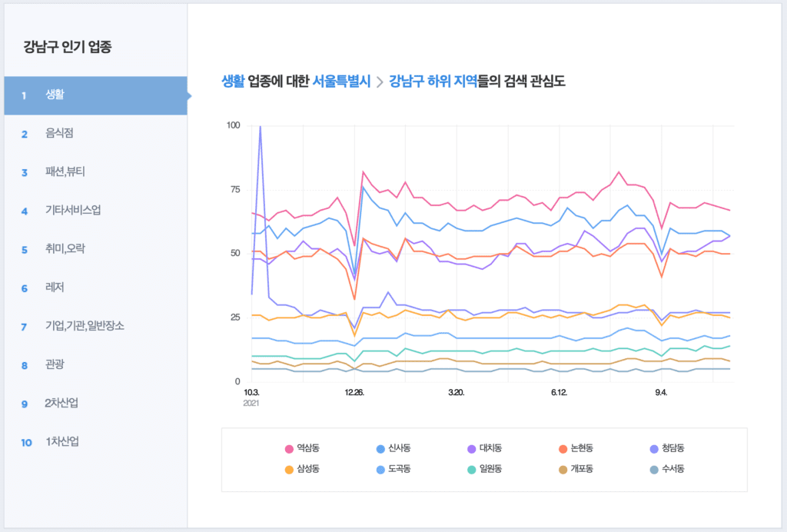This screenshot has width=787, height=532.
Task: Click the 논현동 legend label
Action: click(583, 448)
